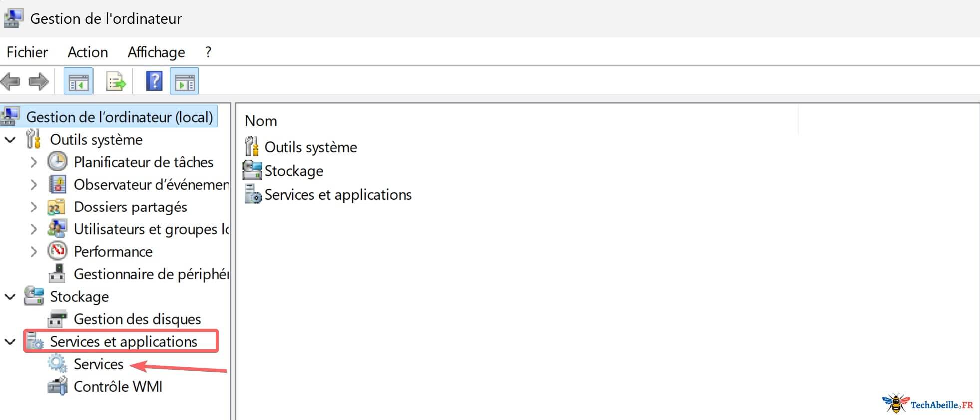This screenshot has height=420, width=980.
Task: Click the Services et applications tree icon
Action: 35,341
